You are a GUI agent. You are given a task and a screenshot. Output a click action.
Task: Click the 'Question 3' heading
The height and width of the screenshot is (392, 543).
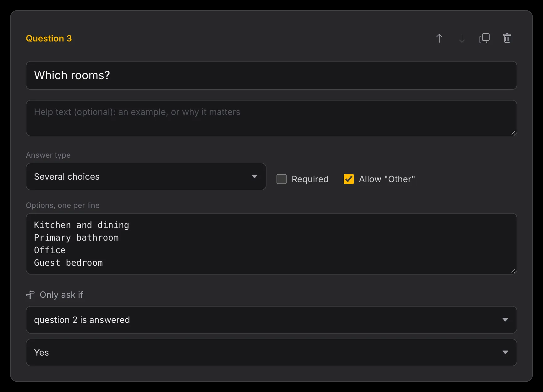pyautogui.click(x=49, y=38)
